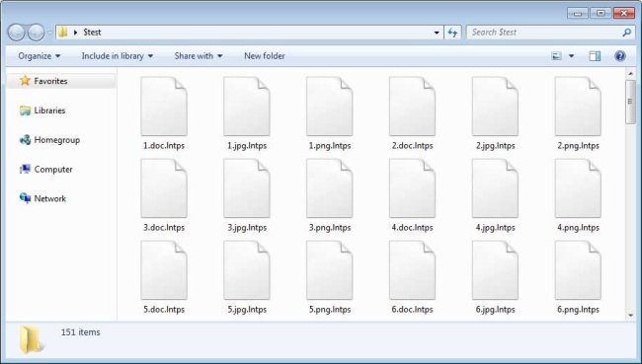Open the Share with dropdown
Viewport: 642px width, 364px height.
pyautogui.click(x=199, y=56)
